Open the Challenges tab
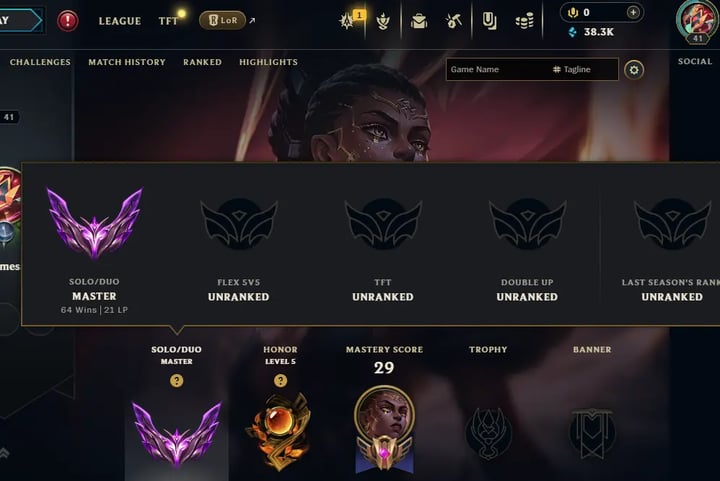Viewport: 720px width, 481px height. 40,62
